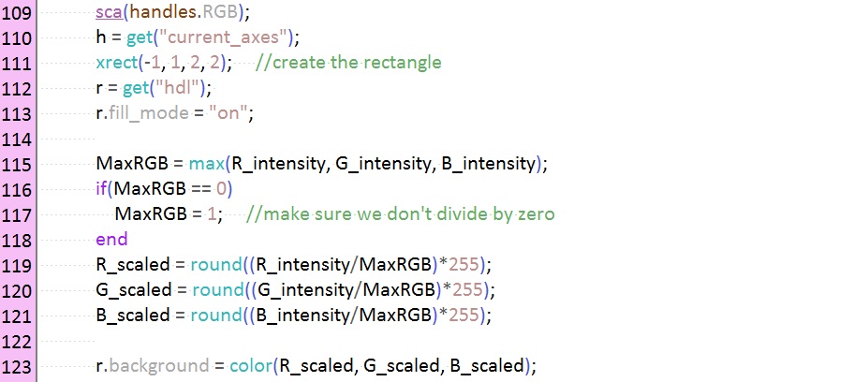Click empty line 114 in the editor

pos(443,139)
